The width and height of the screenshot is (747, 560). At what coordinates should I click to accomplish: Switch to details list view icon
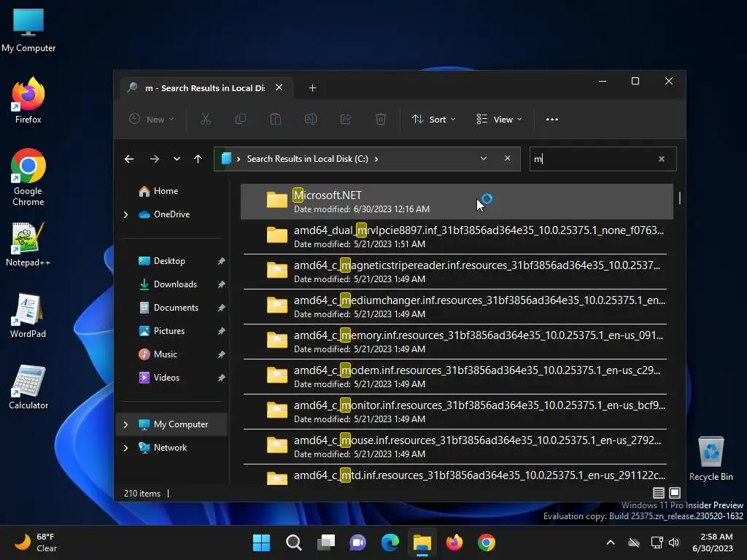659,493
